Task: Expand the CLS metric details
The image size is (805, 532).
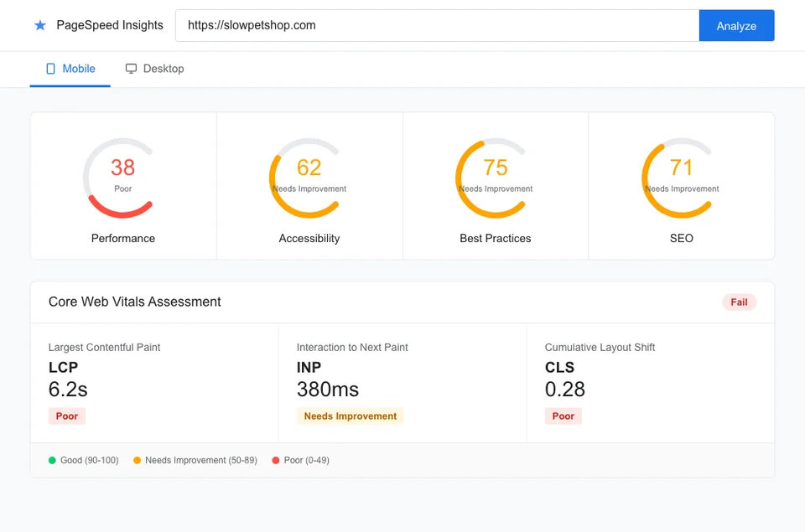Action: [559, 367]
